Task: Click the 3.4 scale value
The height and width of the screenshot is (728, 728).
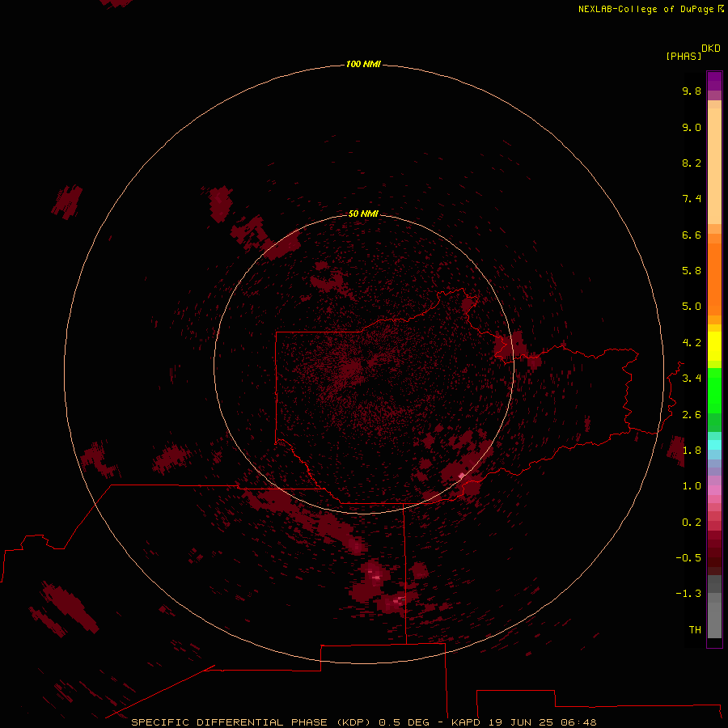Action: tap(692, 379)
